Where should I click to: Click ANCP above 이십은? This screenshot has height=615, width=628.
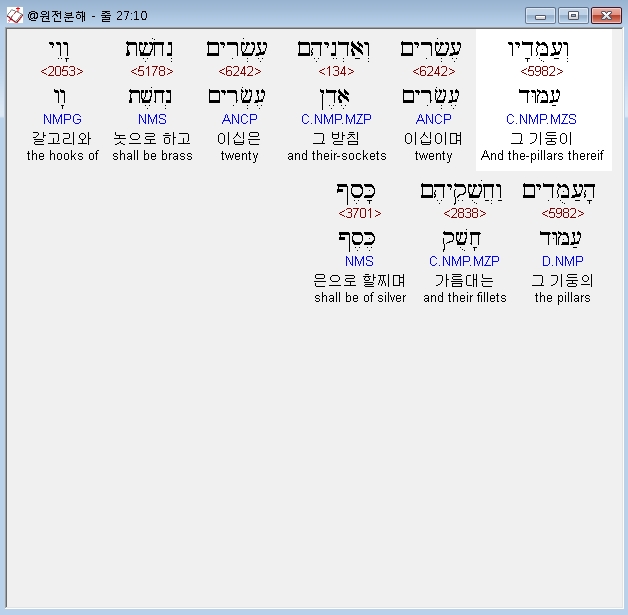coord(240,119)
